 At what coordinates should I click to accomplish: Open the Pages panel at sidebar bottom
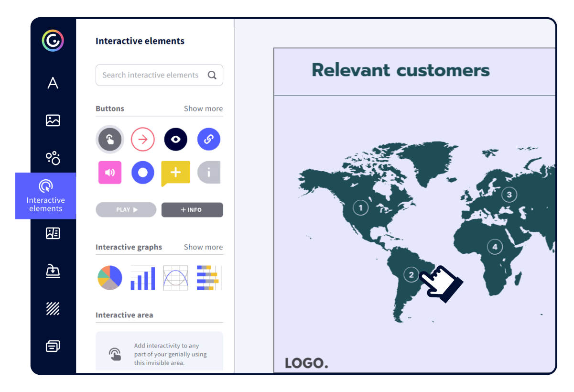(x=53, y=346)
